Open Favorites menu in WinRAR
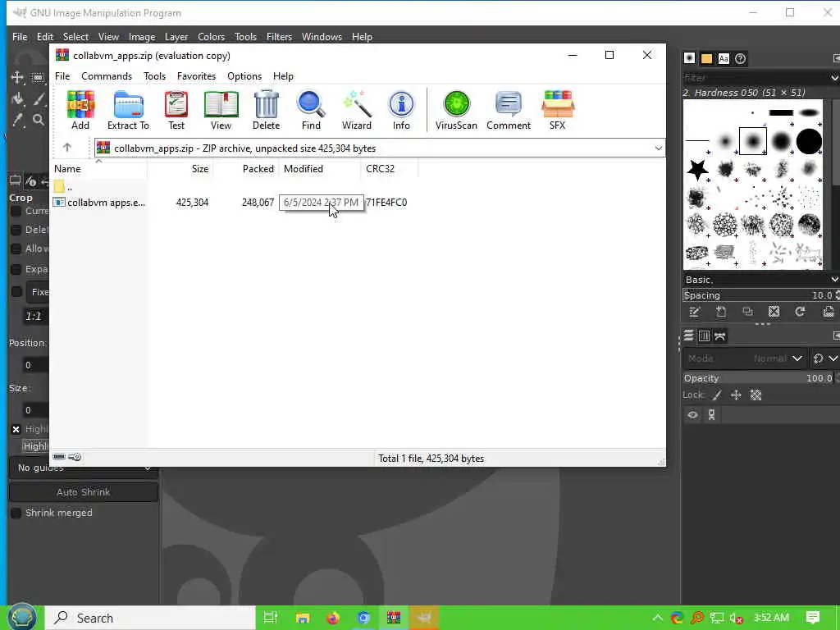840x630 pixels. tap(196, 76)
